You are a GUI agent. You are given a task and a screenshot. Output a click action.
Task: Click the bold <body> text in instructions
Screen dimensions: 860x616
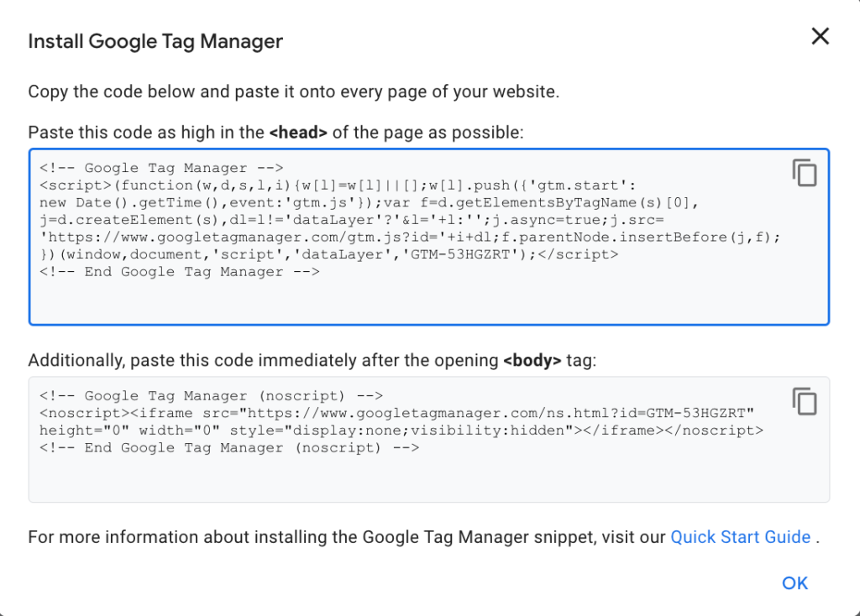(531, 361)
